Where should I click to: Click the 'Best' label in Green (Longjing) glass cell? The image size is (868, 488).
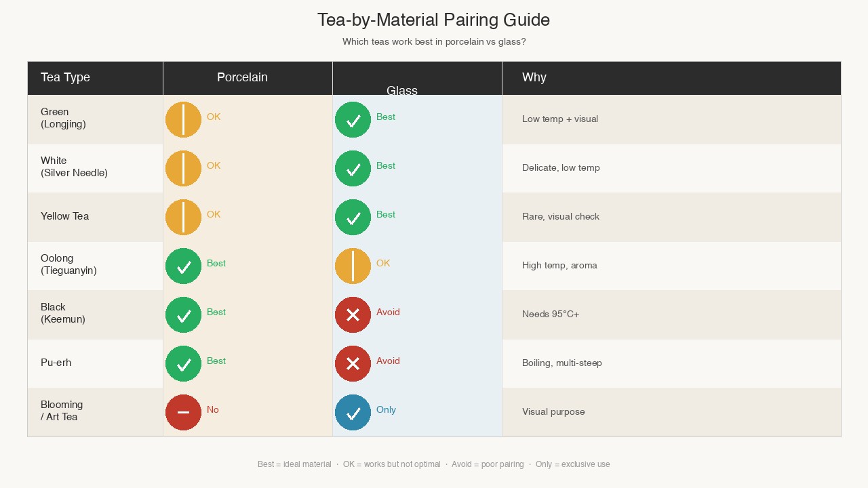(386, 117)
